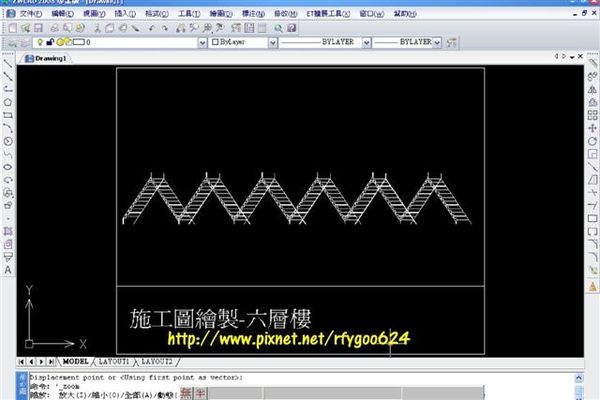Click the pixnet.net URL text in drawing

tap(289, 339)
